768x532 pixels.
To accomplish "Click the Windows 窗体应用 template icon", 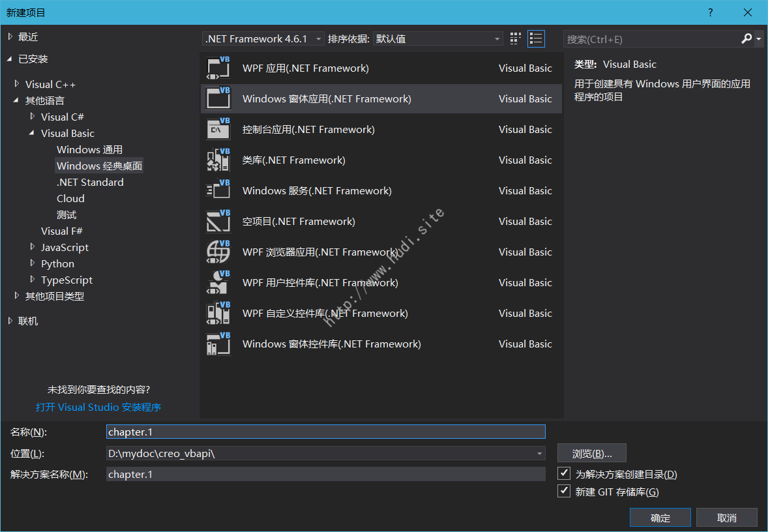I will (x=218, y=98).
